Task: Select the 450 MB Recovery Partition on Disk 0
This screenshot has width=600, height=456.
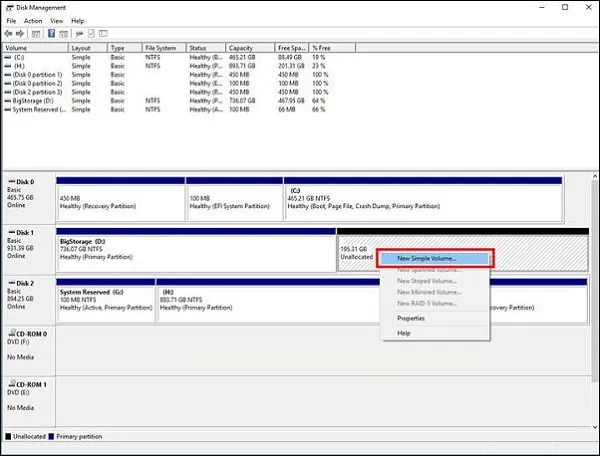Action: pos(120,199)
